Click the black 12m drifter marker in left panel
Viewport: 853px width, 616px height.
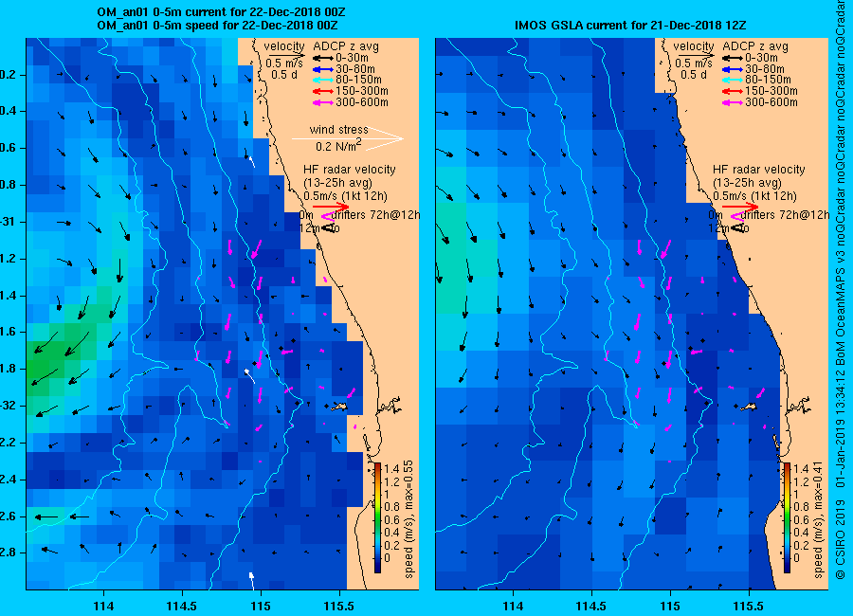pos(329,228)
